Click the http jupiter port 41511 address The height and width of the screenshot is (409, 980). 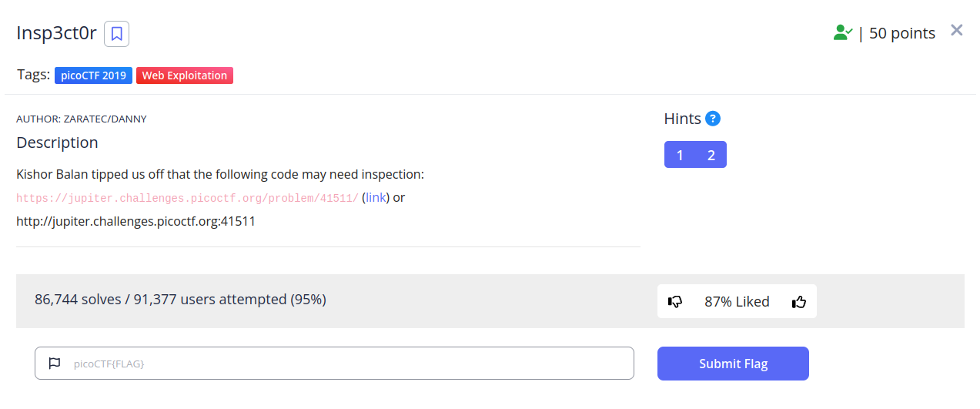pyautogui.click(x=135, y=222)
